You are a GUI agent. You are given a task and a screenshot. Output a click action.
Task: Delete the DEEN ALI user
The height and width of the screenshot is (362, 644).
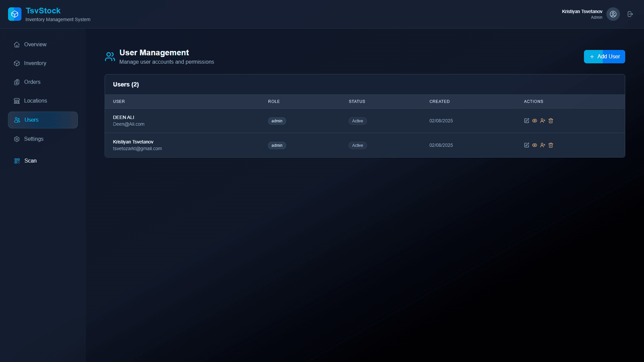coord(550,121)
